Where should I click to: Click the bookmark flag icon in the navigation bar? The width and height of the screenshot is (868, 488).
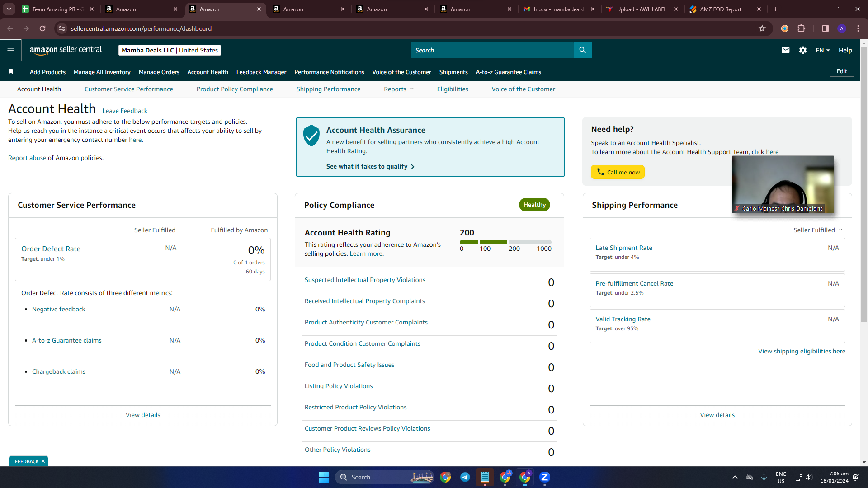(11, 71)
